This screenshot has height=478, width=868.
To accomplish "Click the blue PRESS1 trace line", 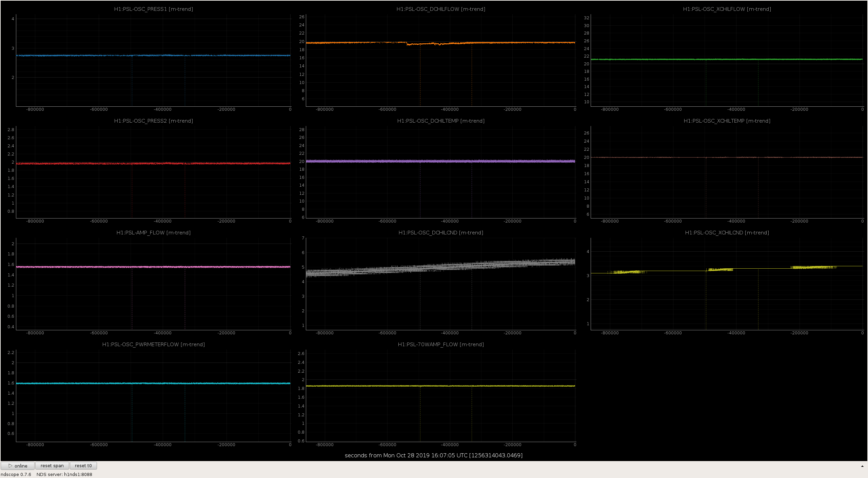I will [153, 55].
